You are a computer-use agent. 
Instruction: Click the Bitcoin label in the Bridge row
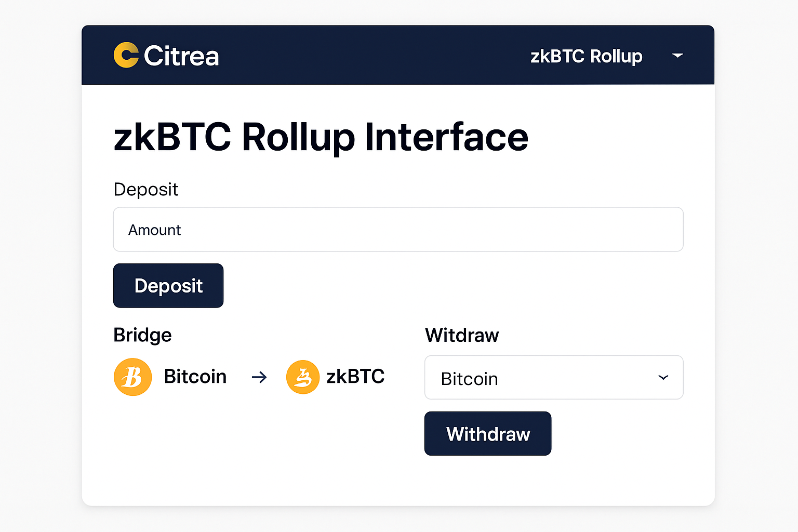pyautogui.click(x=195, y=376)
